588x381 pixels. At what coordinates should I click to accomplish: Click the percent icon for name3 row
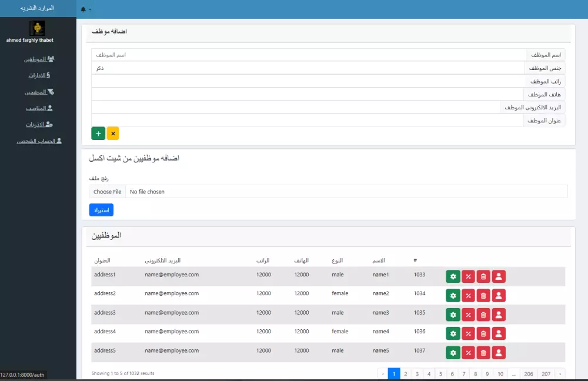coord(469,315)
